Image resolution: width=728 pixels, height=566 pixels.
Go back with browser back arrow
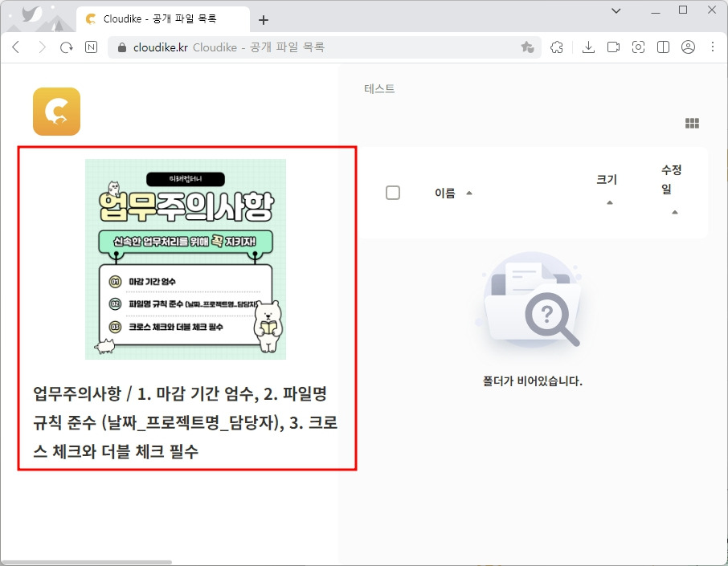point(16,47)
